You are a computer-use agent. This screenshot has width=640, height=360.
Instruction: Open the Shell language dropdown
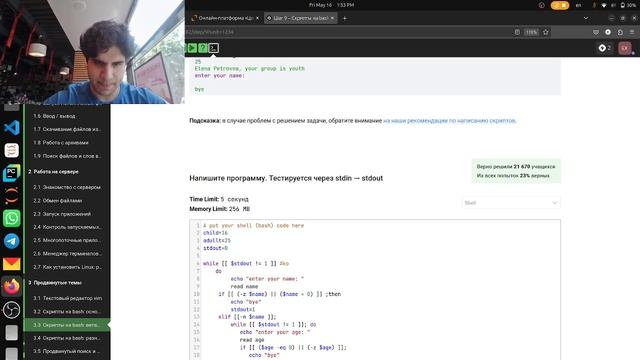click(511, 203)
